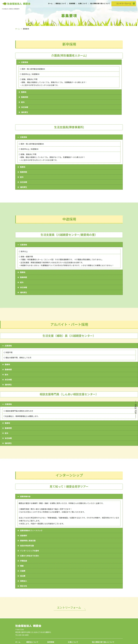Expand 福利厚生 under 介護員(特別養護老人ホーム)
This screenshot has height=644, width=138.
point(69,112)
